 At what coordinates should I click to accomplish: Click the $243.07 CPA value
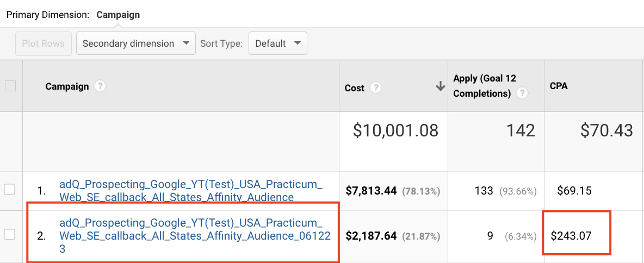[571, 236]
